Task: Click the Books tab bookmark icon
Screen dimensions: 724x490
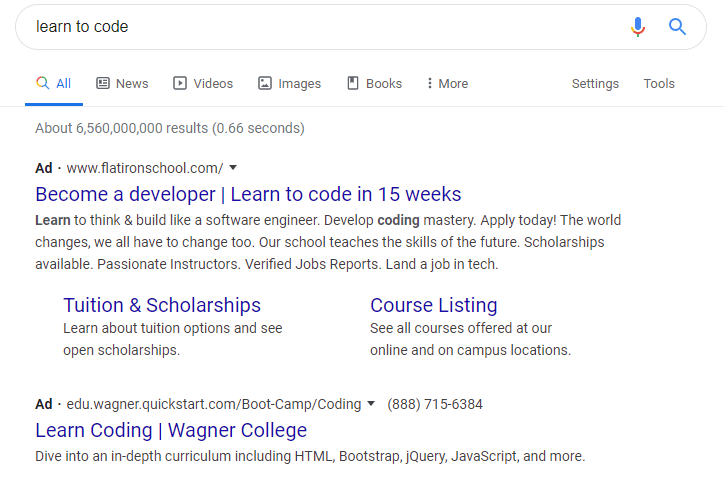Action: click(x=353, y=83)
